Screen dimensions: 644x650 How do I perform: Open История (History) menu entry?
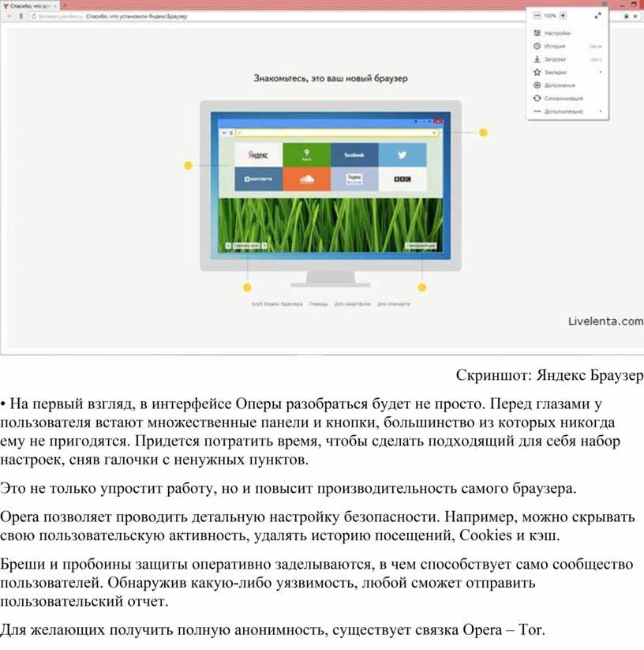click(555, 47)
